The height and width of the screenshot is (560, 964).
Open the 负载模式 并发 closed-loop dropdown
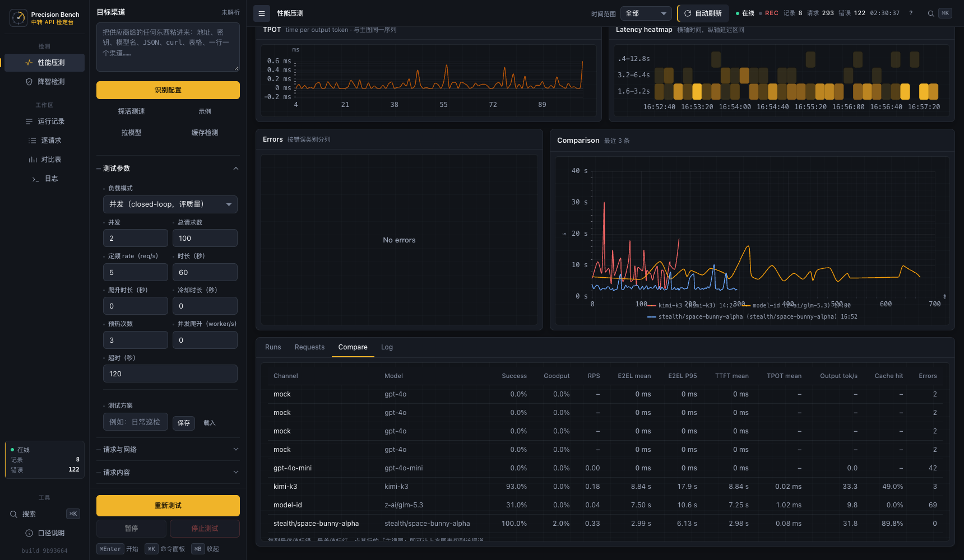[170, 204]
